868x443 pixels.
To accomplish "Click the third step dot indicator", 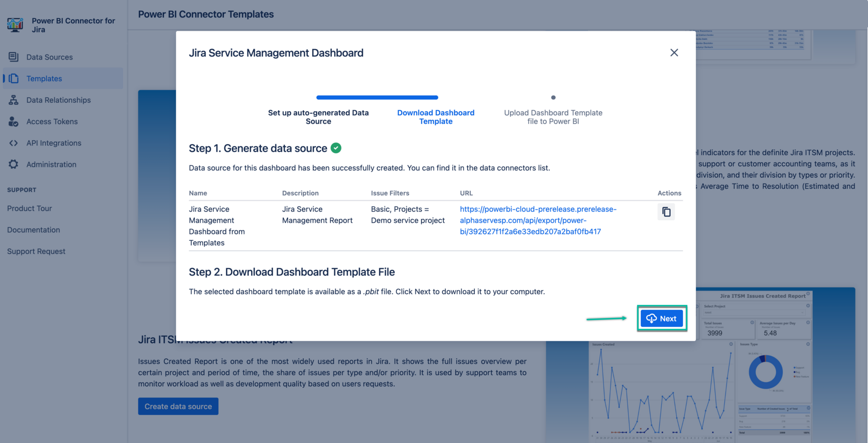I will point(553,97).
